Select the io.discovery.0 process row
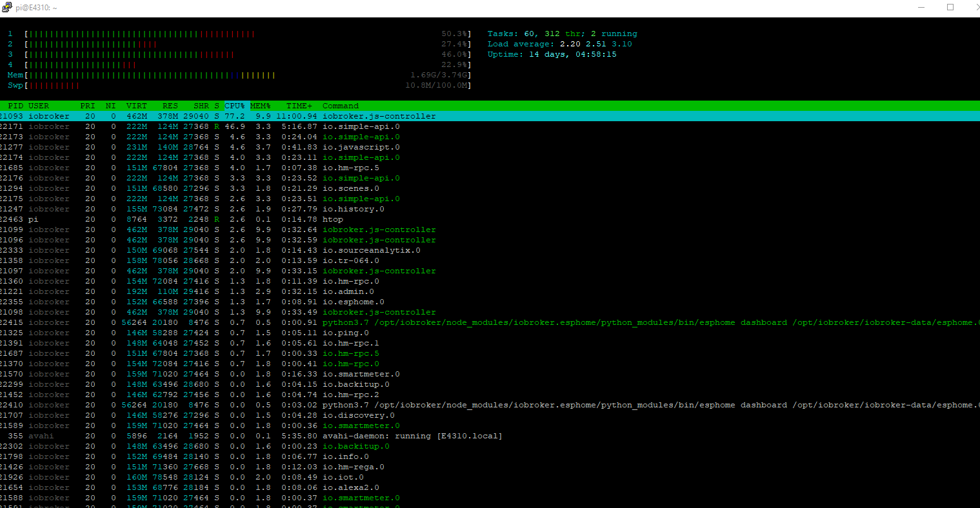 490,415
